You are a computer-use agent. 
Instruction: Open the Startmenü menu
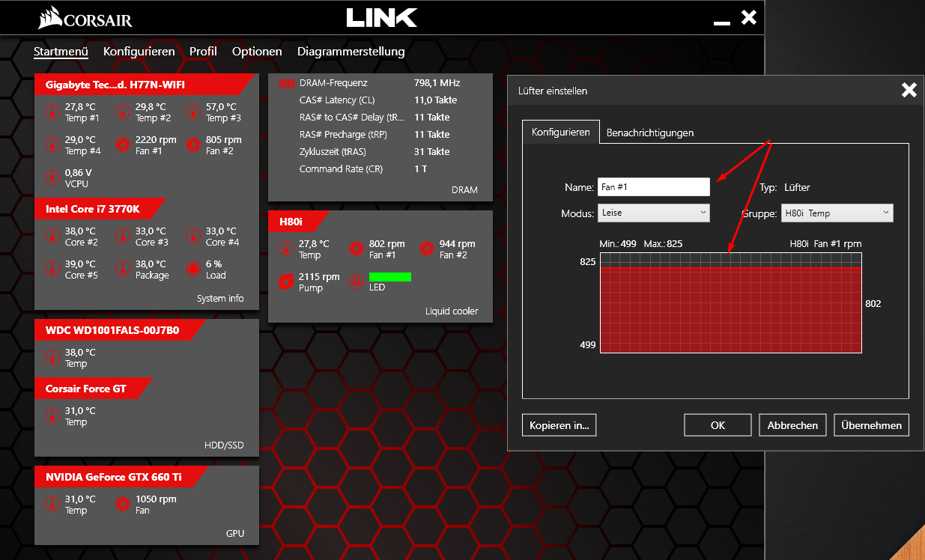(61, 52)
